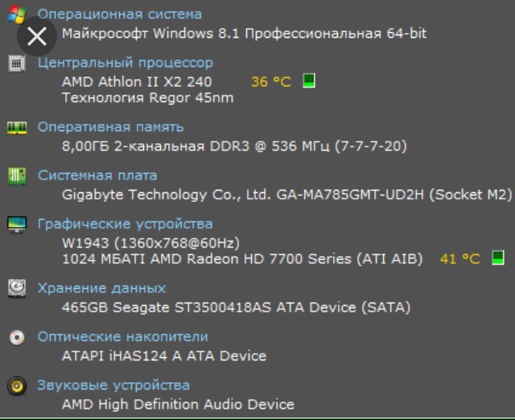Click the hard drive storage icon
The width and height of the screenshot is (515, 420).
[x=16, y=288]
